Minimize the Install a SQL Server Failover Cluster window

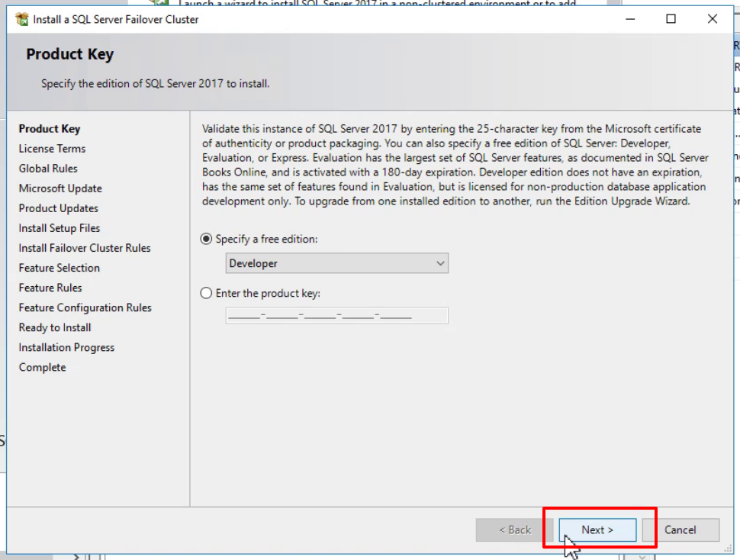(x=630, y=19)
